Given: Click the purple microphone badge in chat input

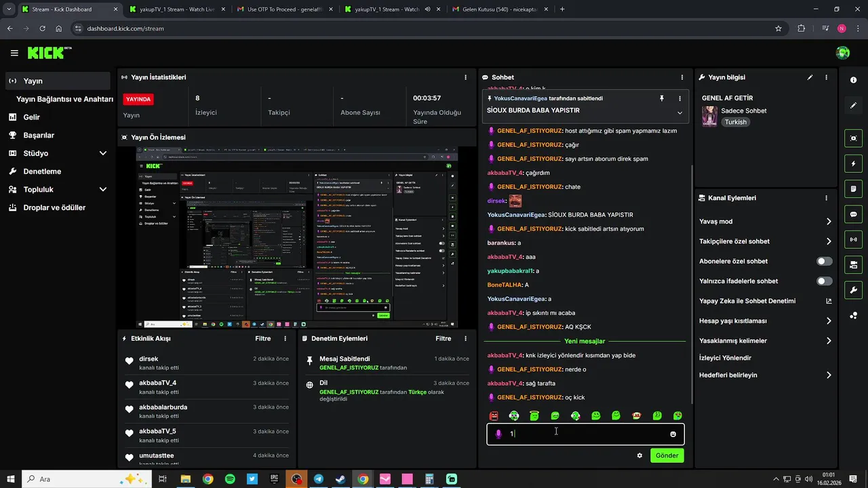Looking at the screenshot, I should (498, 434).
